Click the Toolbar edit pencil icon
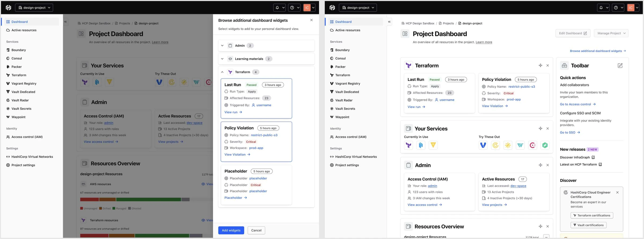 (x=620, y=66)
